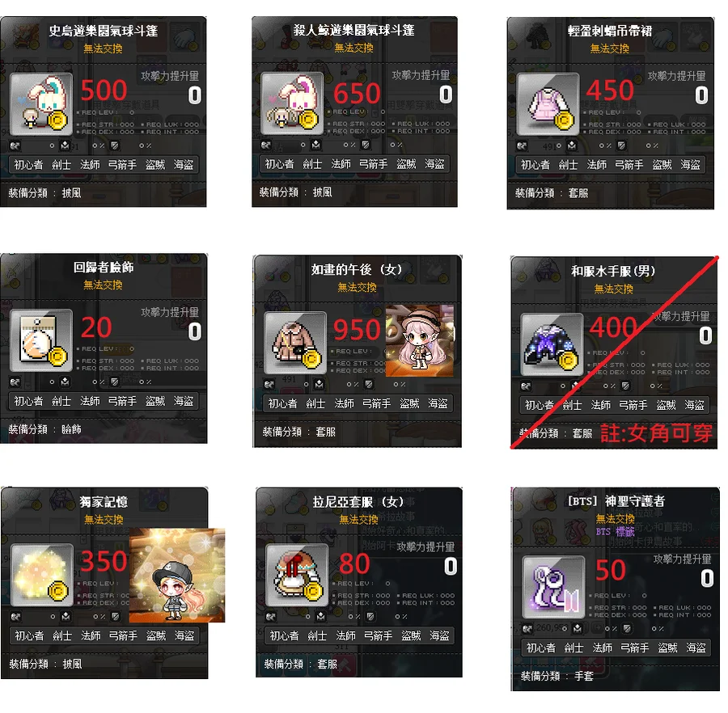
Task: Select the blue kimono sailor outfit icon
Action: coord(552,344)
